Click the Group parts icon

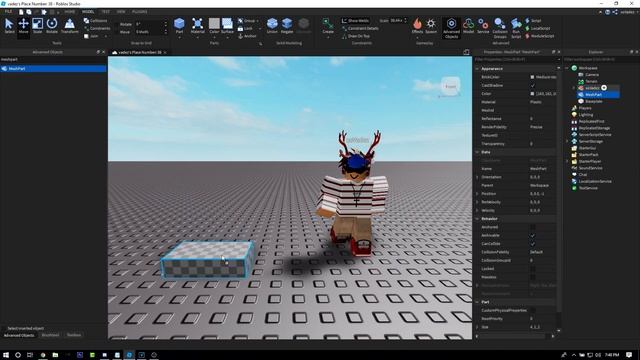tap(240, 20)
